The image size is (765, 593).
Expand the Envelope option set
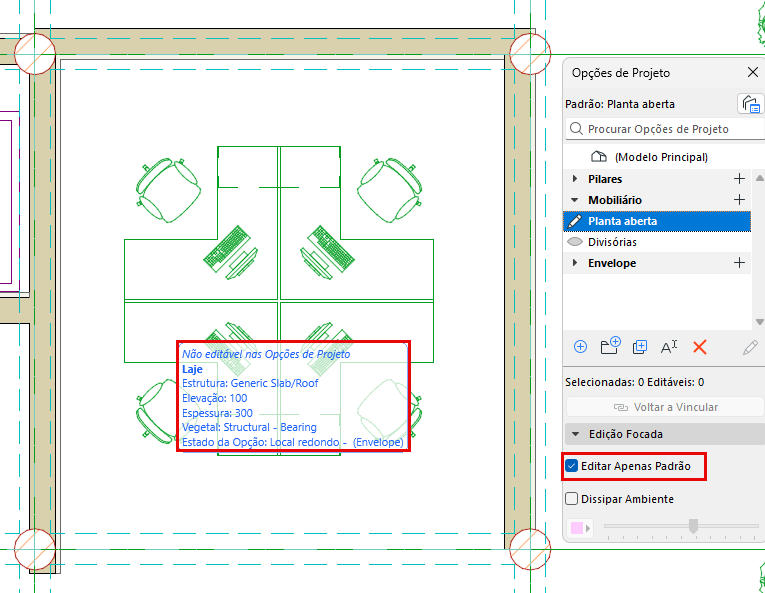(575, 263)
